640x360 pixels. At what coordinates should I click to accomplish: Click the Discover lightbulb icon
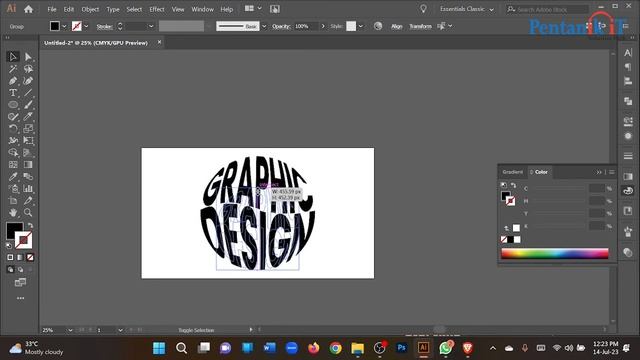click(423, 9)
